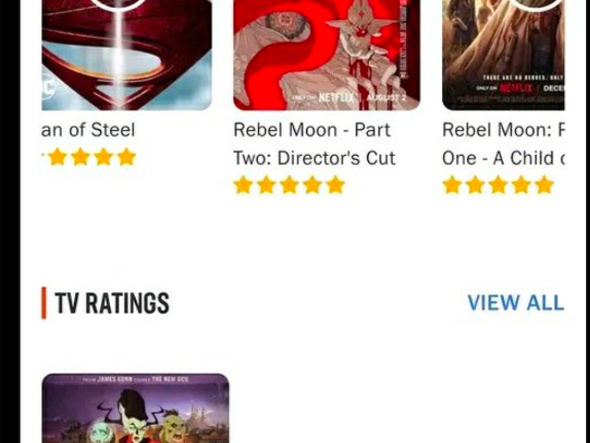Open the Creature Commandos TV poster

[135, 408]
